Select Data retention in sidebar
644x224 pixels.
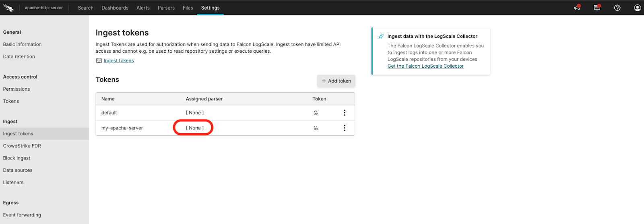pyautogui.click(x=19, y=57)
